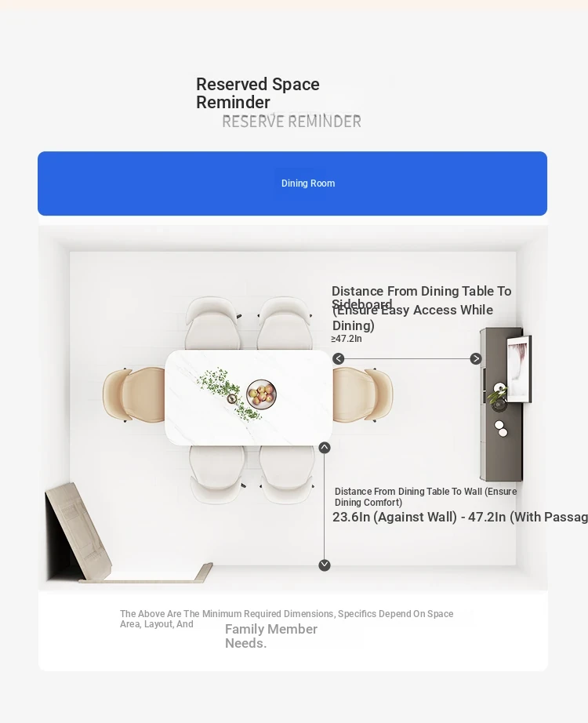Click the framed picture on the sideboard

[x=519, y=369]
